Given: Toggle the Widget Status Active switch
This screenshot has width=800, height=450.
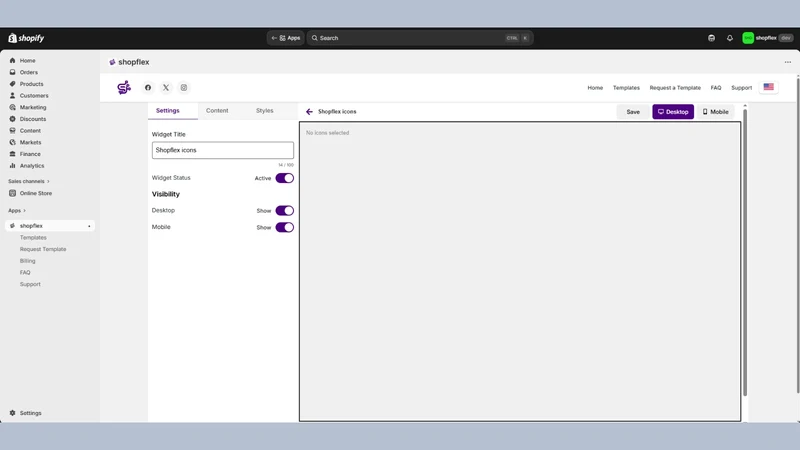Looking at the screenshot, I should (x=285, y=178).
